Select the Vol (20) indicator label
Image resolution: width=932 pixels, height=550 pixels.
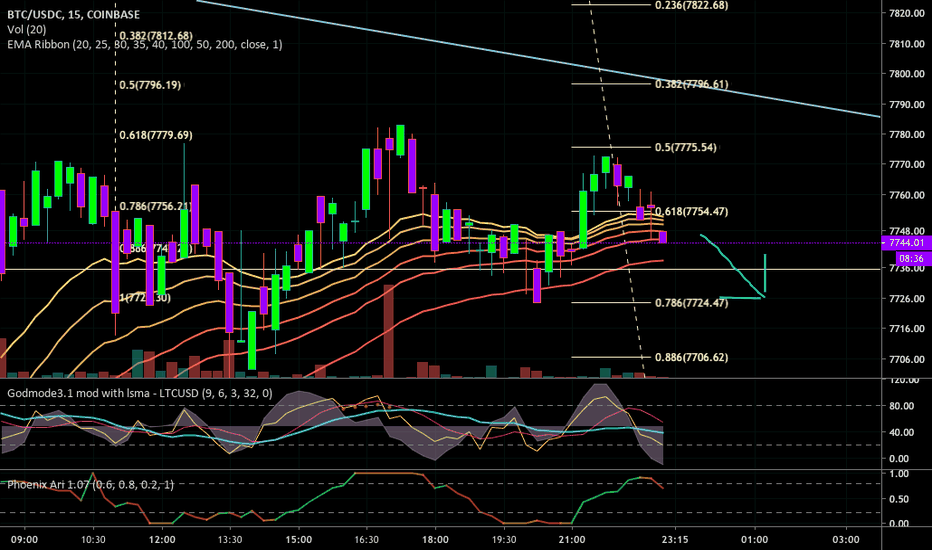click(27, 30)
